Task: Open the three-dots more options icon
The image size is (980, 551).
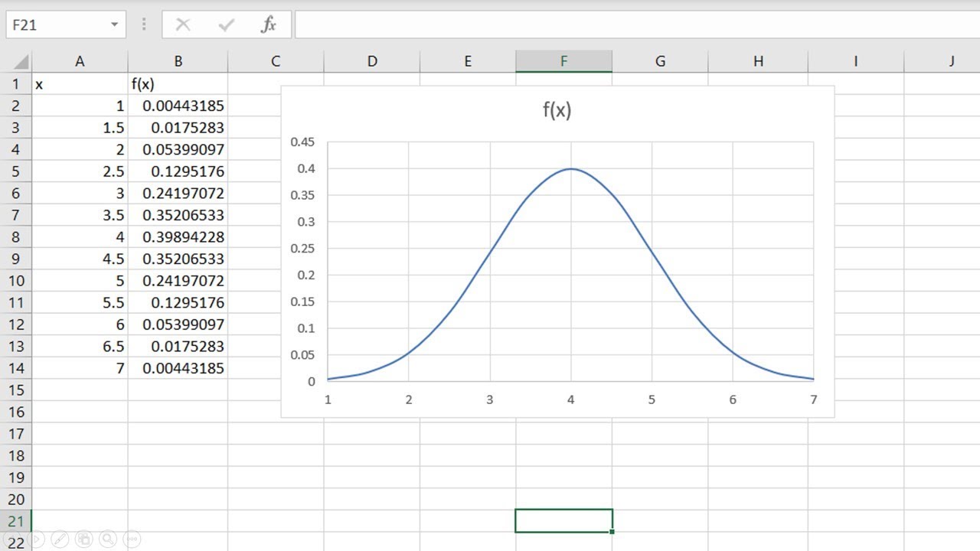Action: pos(131,539)
